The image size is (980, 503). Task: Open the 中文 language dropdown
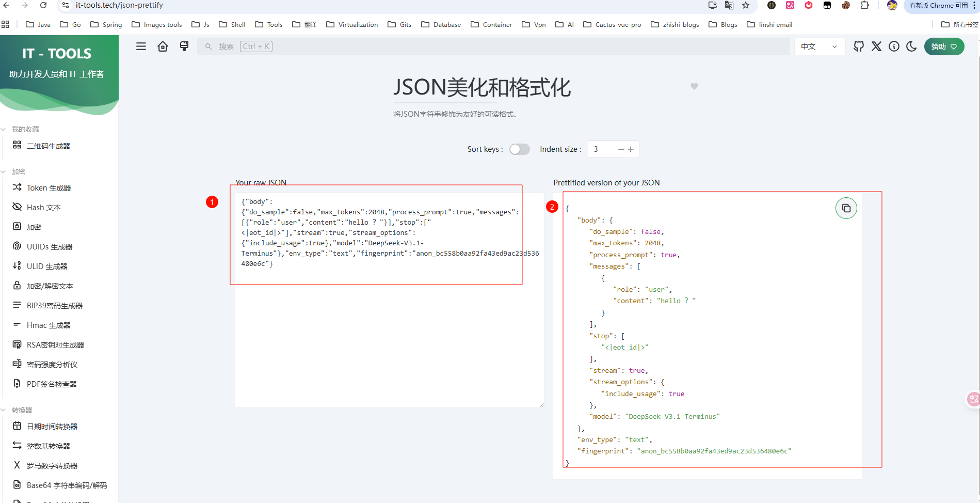(x=818, y=46)
